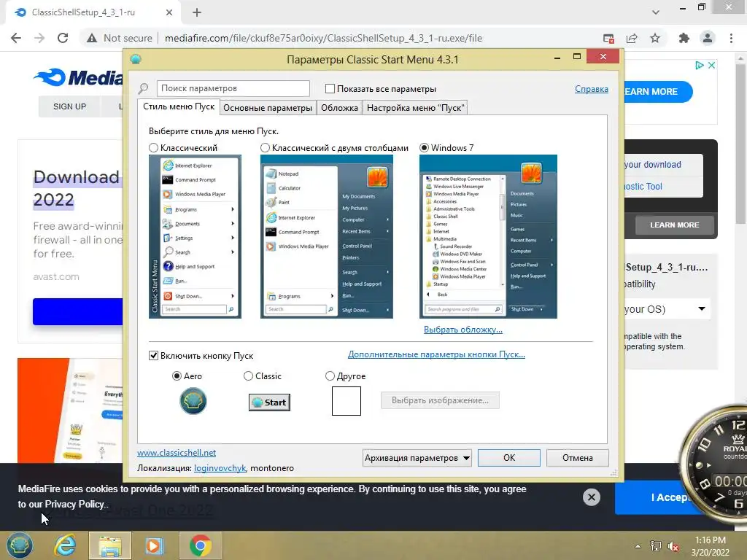Screen dimensions: 747x560
Task: Click the address bar URL
Action: pos(323,38)
